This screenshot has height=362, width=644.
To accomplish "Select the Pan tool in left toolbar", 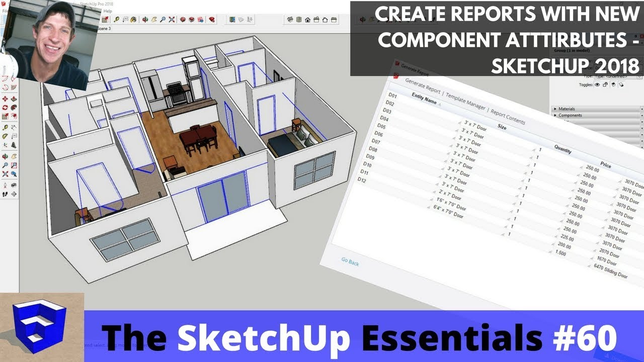I will pos(14,156).
